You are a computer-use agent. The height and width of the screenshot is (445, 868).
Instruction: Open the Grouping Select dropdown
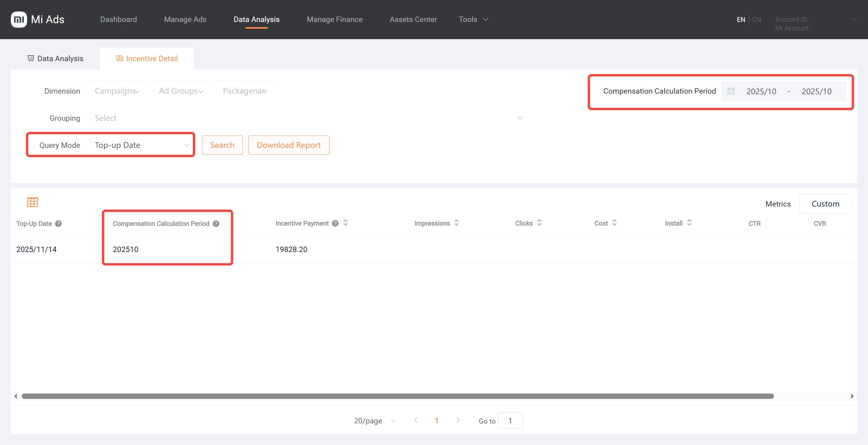308,118
